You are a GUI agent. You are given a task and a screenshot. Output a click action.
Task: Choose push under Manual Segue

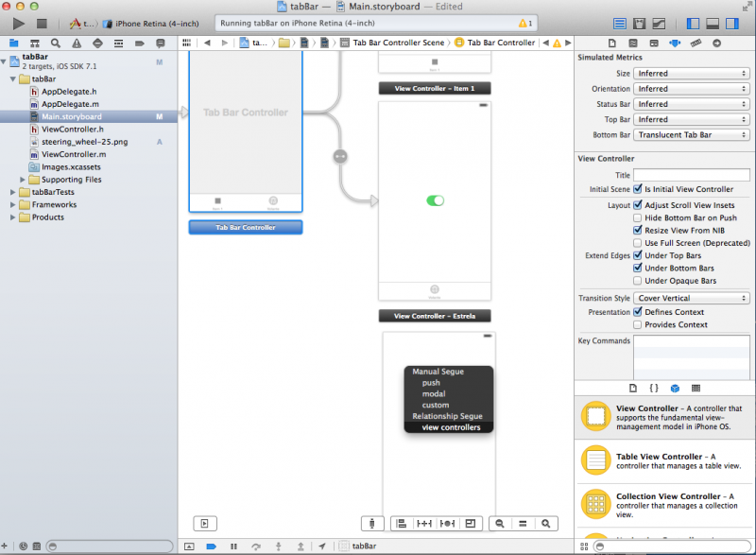pos(431,383)
